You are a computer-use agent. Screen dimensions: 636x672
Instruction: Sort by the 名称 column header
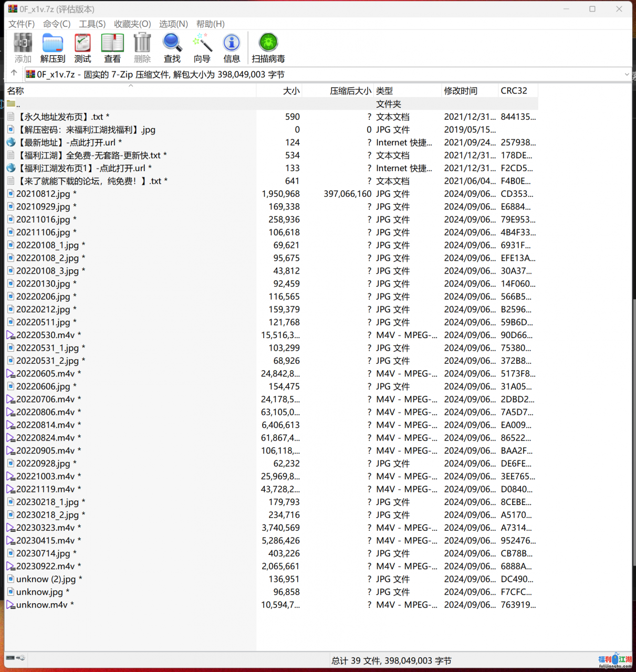(x=130, y=90)
